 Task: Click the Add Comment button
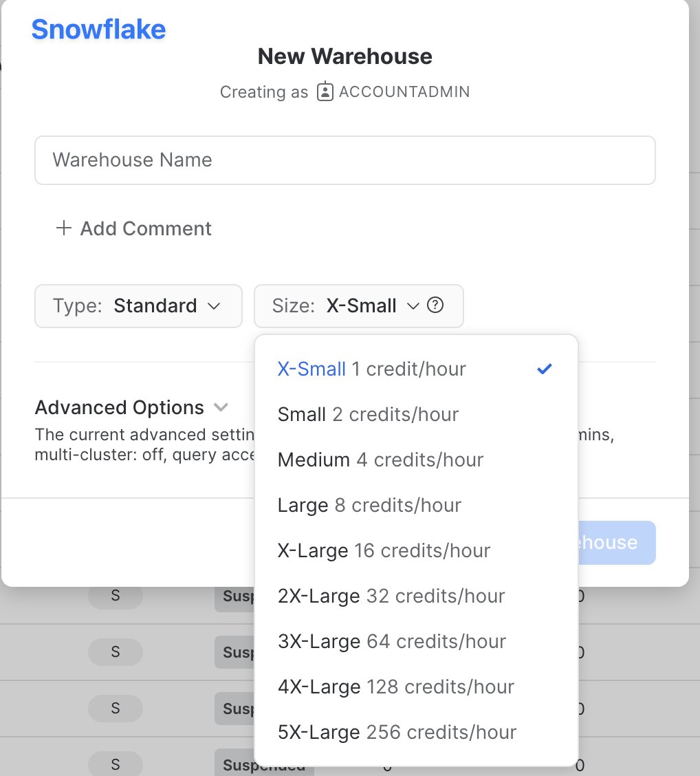(x=133, y=228)
